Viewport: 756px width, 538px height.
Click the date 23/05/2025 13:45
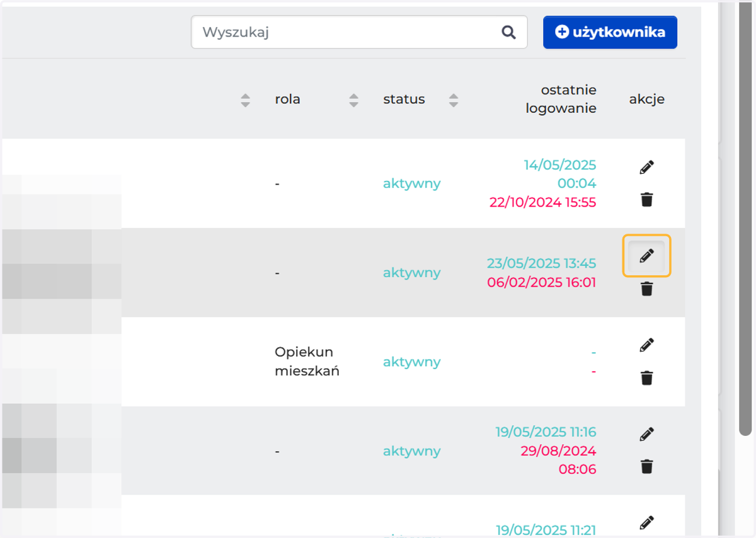pos(542,263)
